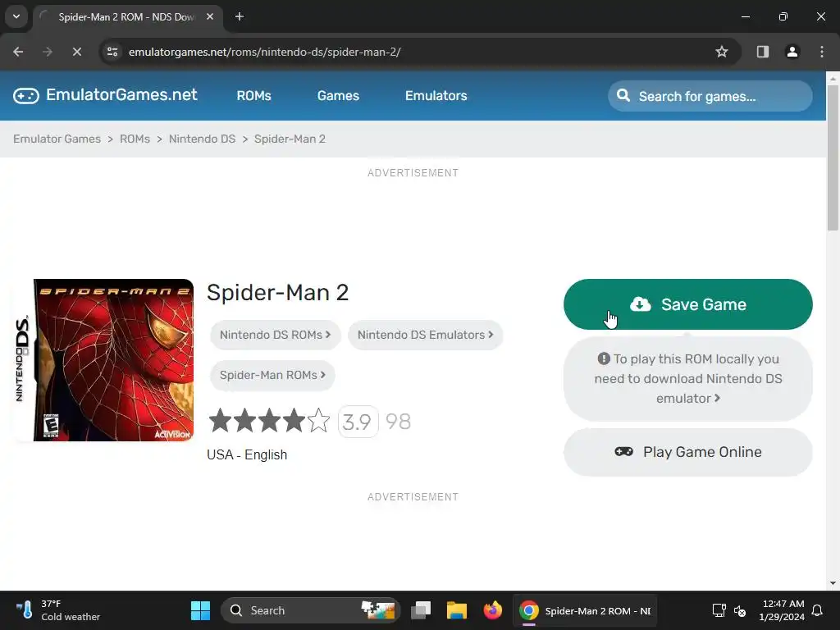Select the Spider-Man 2 ROM browser tab

127,16
